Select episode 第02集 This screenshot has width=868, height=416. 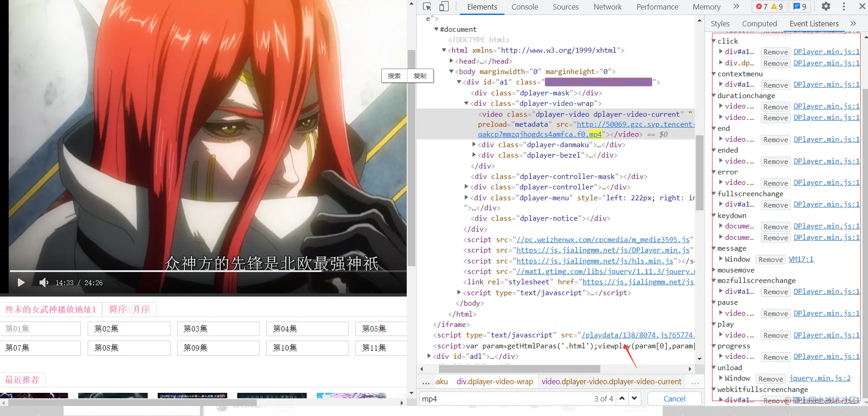coord(129,328)
